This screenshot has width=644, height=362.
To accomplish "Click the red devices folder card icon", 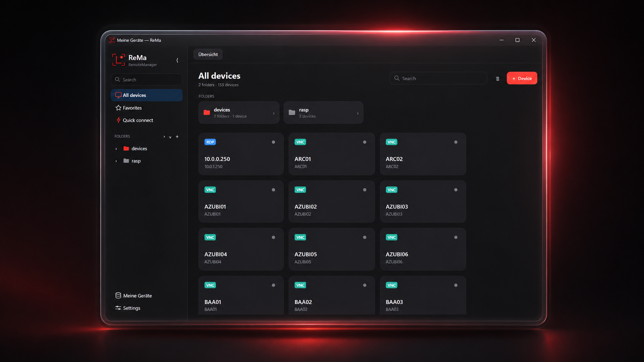I will [207, 113].
